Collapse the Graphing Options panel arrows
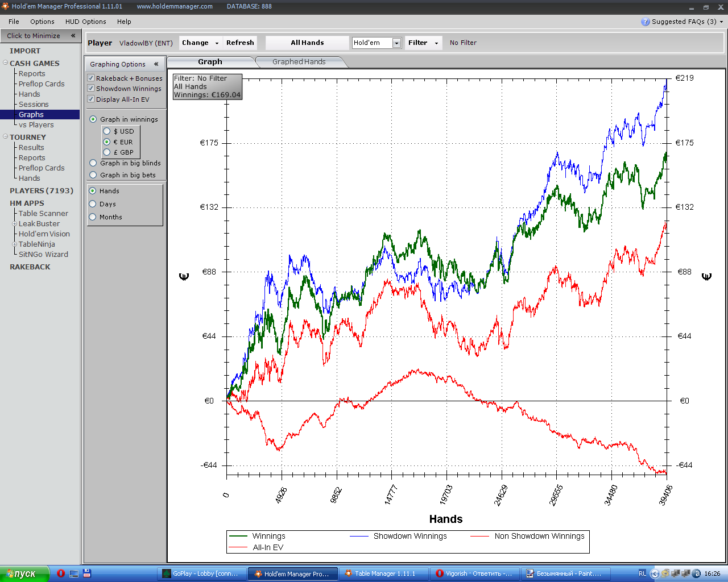728x582 pixels. [156, 64]
